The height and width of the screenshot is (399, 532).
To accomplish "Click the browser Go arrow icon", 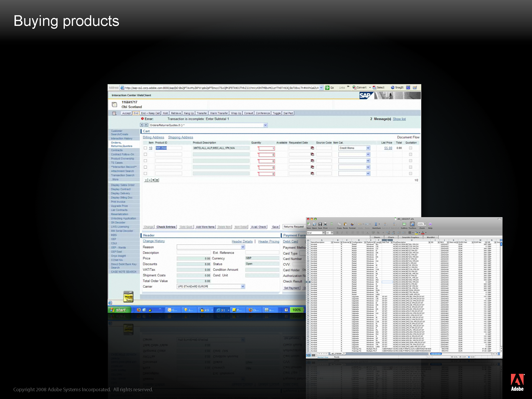I will coord(327,88).
